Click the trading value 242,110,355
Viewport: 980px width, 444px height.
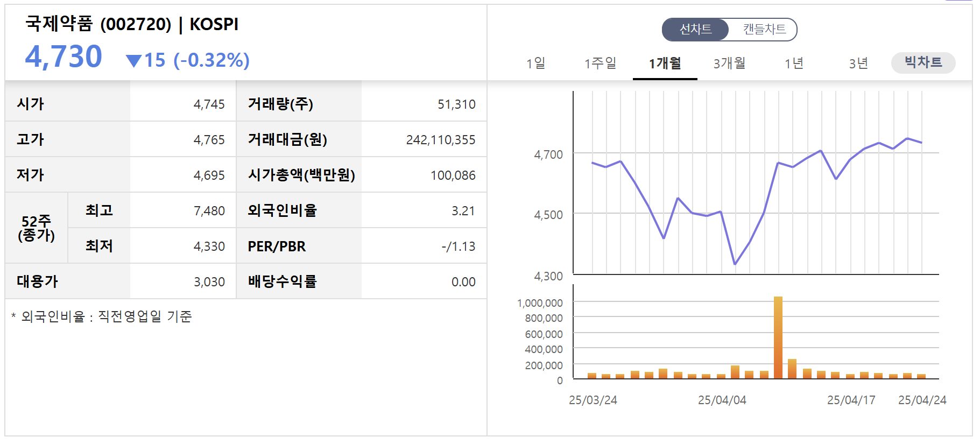[441, 140]
